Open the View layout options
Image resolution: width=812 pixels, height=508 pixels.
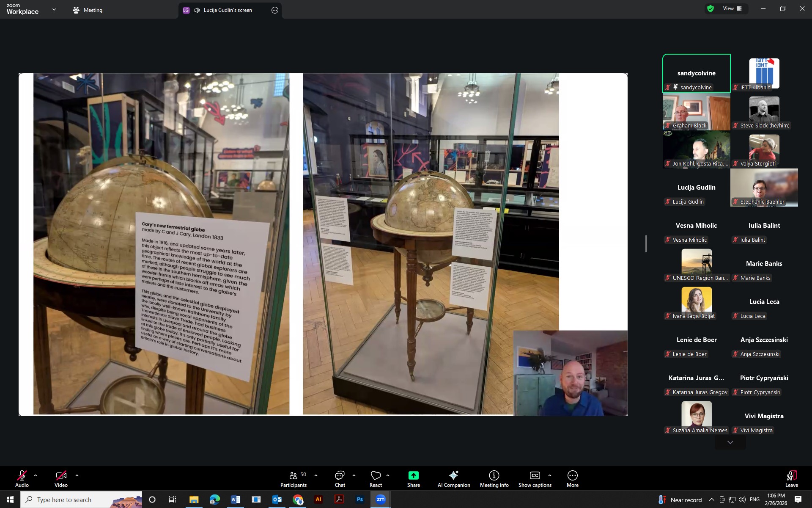click(732, 8)
